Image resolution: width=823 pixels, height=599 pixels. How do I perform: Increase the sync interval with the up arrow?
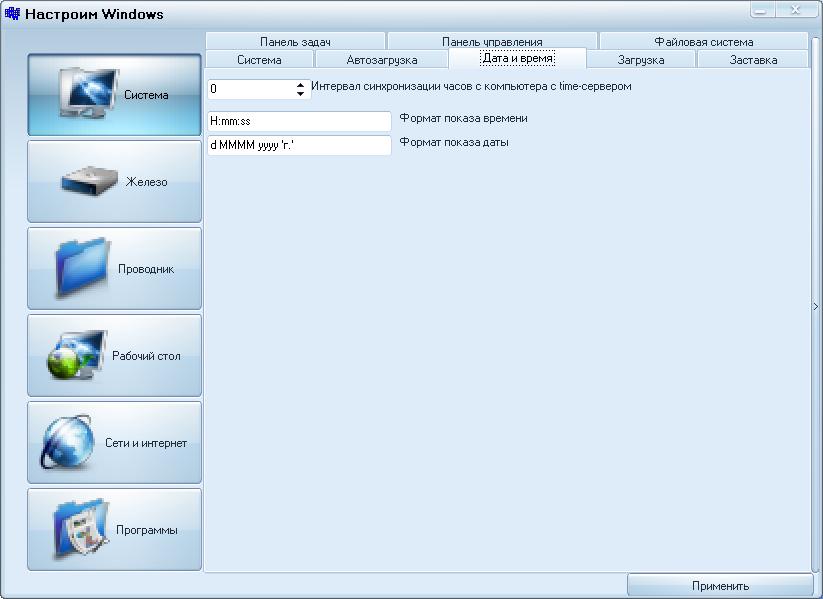pos(300,85)
